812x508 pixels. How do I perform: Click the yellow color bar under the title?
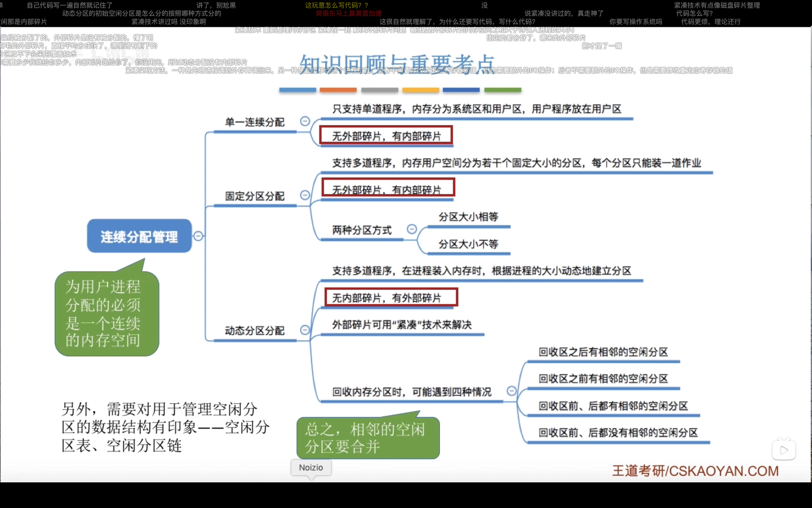click(x=421, y=90)
